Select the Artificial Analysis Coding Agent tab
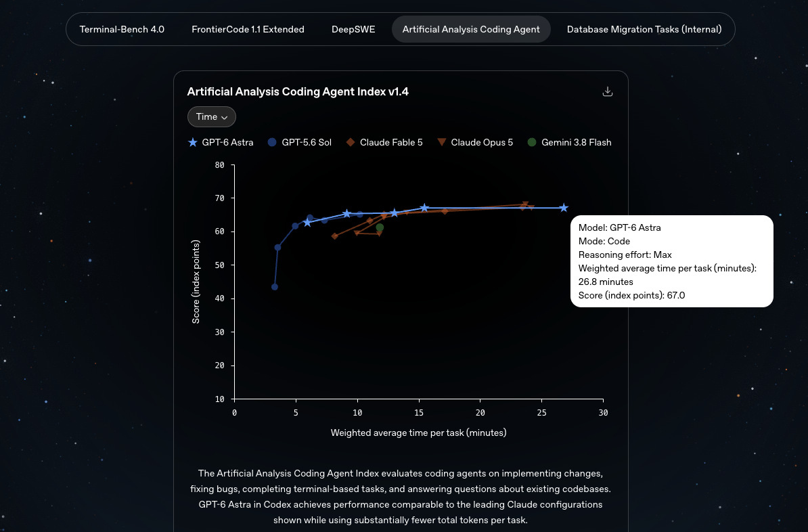The image size is (808, 532). click(471, 29)
